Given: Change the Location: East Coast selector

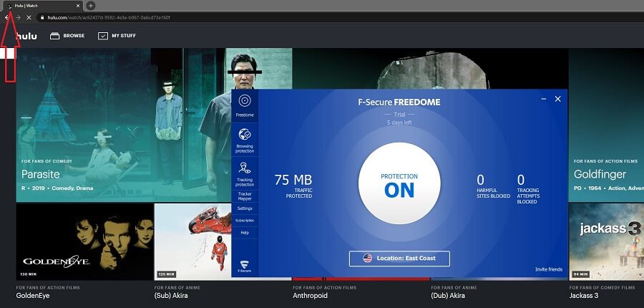Looking at the screenshot, I should click(x=399, y=259).
